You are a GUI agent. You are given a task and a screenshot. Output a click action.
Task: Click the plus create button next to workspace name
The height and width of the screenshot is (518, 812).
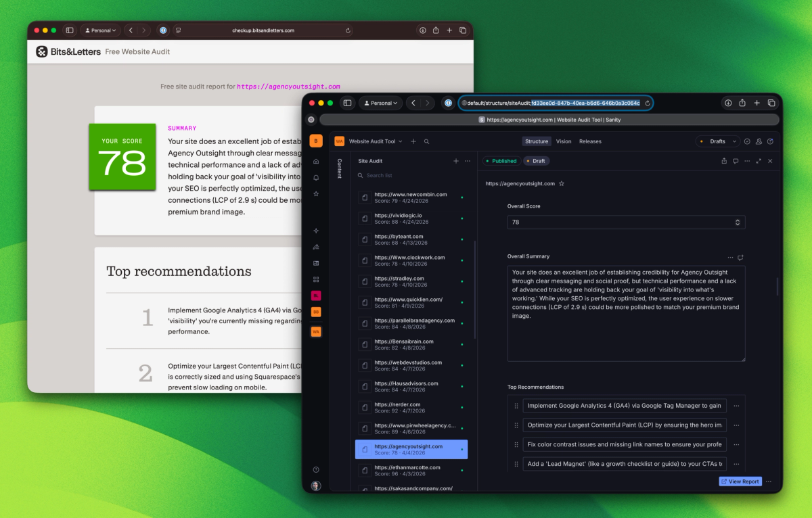click(x=413, y=141)
